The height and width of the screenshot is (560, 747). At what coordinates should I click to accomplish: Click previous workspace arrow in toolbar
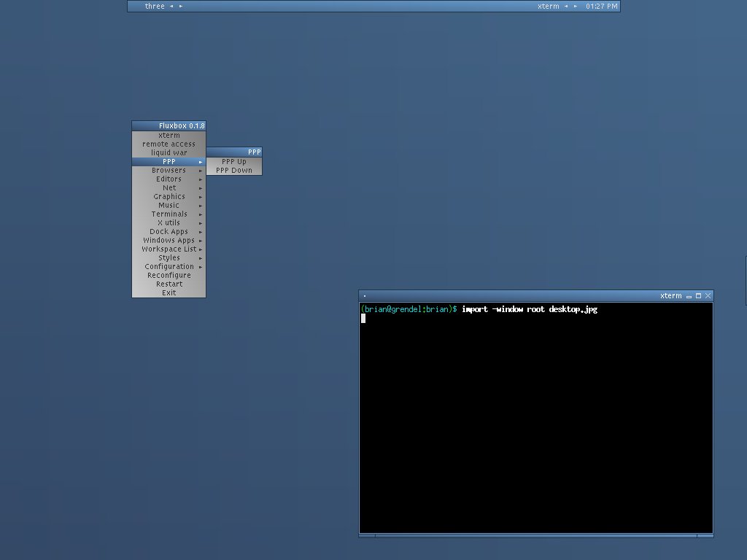click(x=171, y=7)
